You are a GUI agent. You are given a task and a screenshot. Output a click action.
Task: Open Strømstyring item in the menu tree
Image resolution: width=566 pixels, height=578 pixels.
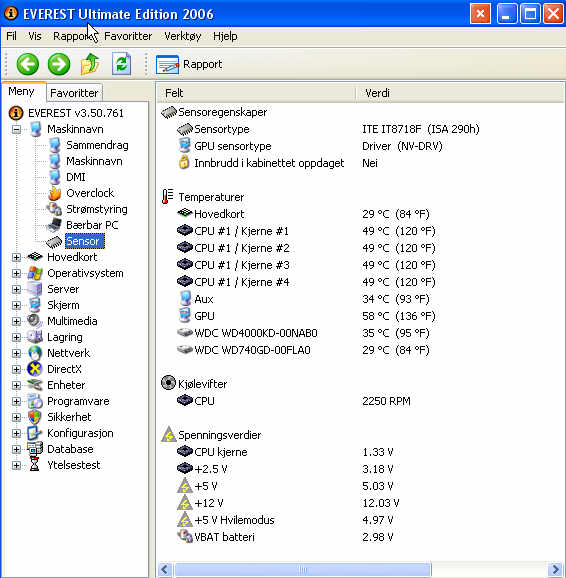(x=97, y=209)
